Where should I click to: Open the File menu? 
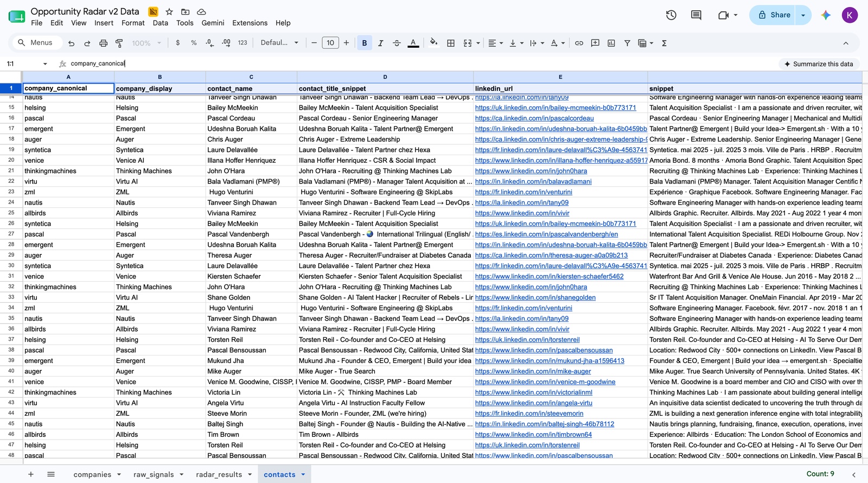click(36, 23)
